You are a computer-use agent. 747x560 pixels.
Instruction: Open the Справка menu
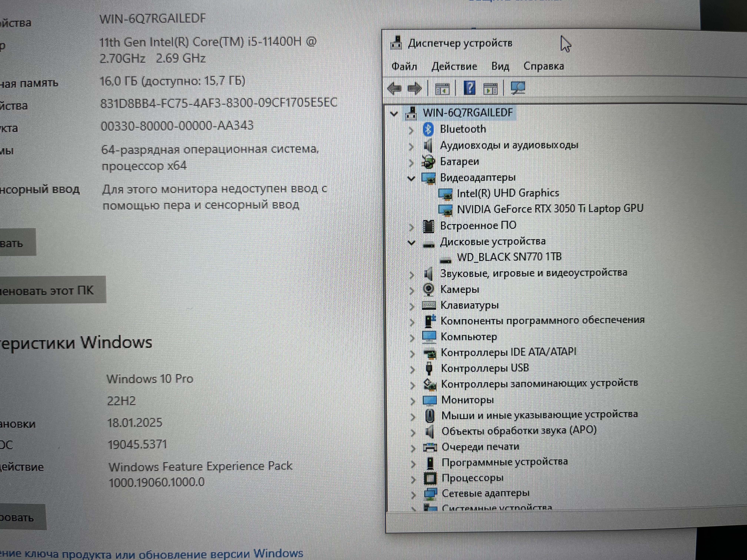tap(543, 66)
